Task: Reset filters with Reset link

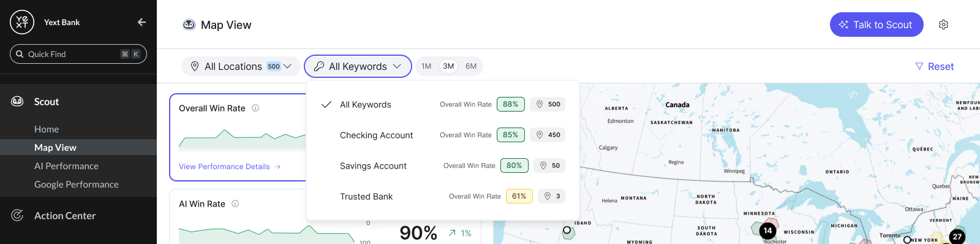Action: (x=934, y=66)
